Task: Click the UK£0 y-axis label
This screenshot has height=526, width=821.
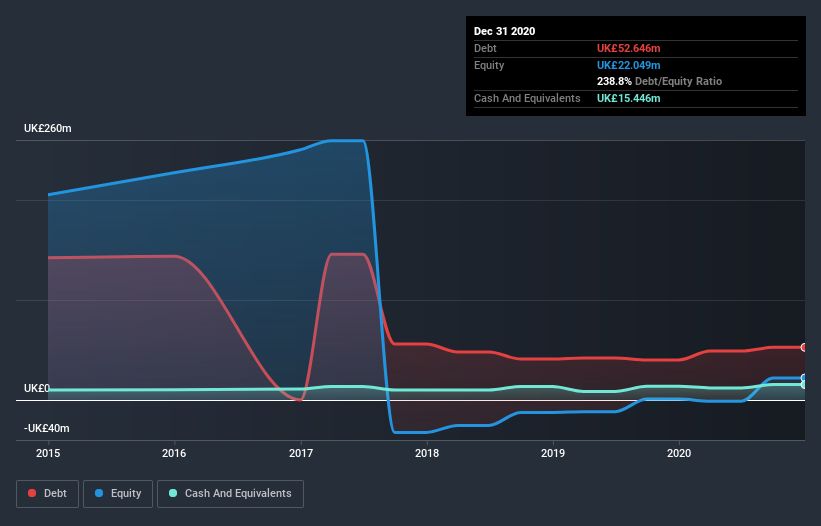Action: tap(37, 388)
